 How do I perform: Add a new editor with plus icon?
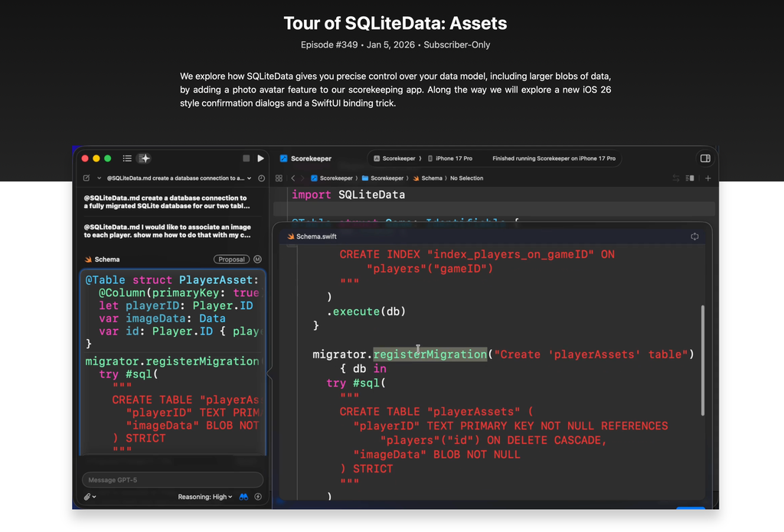pos(707,178)
